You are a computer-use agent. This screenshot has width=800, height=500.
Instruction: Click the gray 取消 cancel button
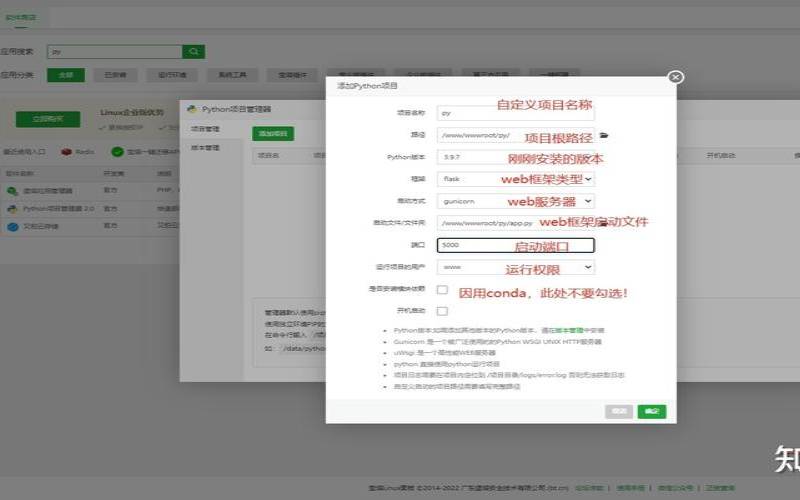coord(619,411)
